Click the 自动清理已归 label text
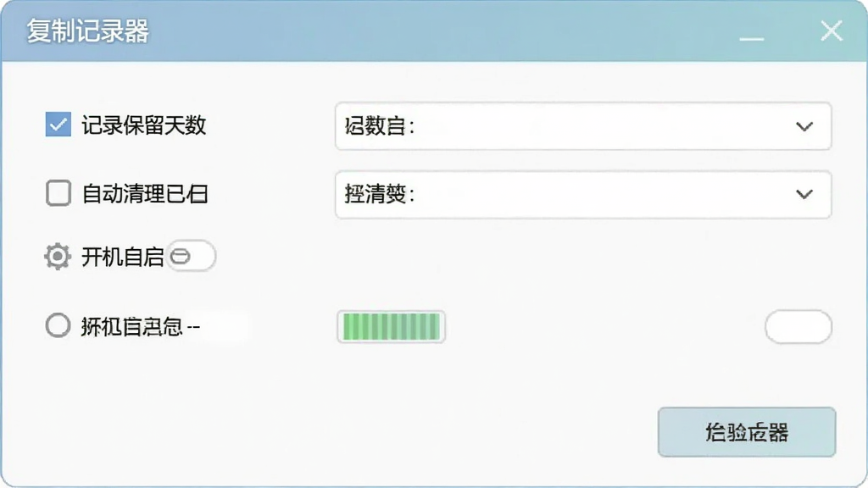Screen dimensions: 868x488 pyautogui.click(x=144, y=194)
